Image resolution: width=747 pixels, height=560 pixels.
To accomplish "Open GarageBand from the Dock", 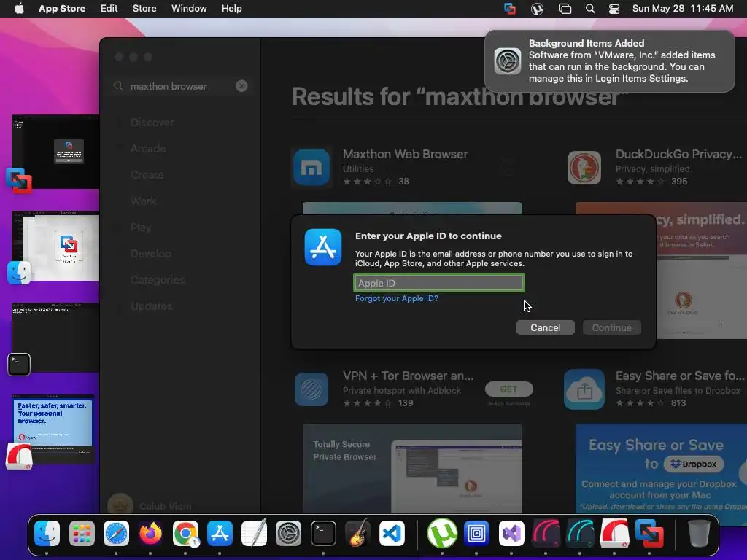I will point(357,533).
